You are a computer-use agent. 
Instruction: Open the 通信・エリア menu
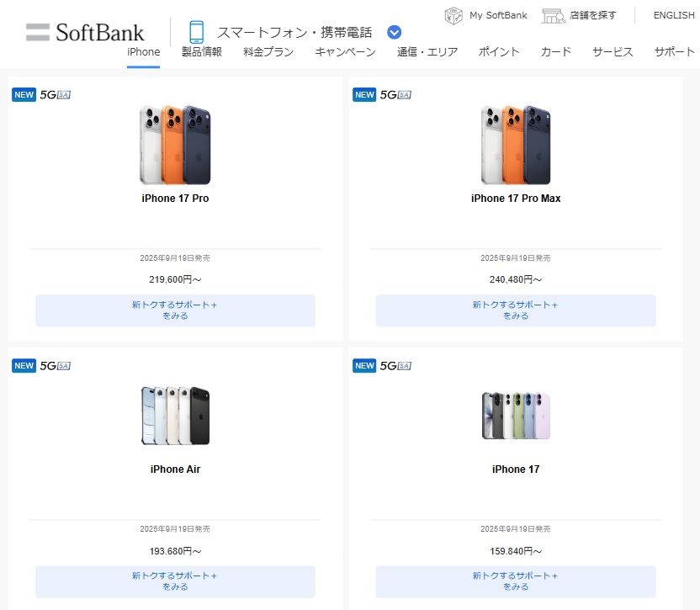(427, 52)
